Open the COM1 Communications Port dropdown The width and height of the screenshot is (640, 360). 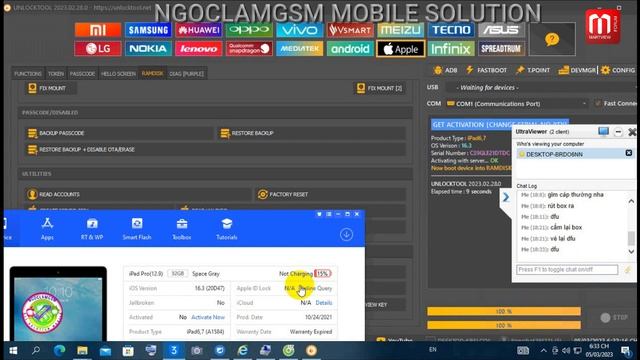click(517, 104)
